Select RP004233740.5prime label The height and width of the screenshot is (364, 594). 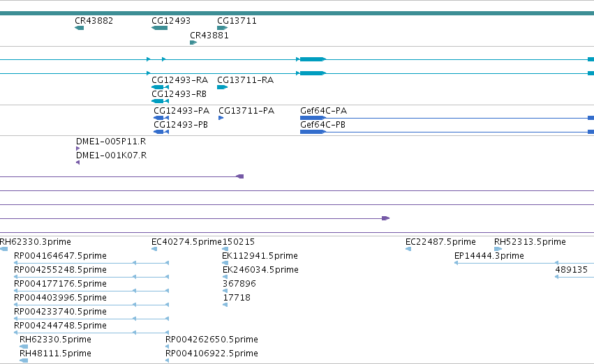coord(60,312)
